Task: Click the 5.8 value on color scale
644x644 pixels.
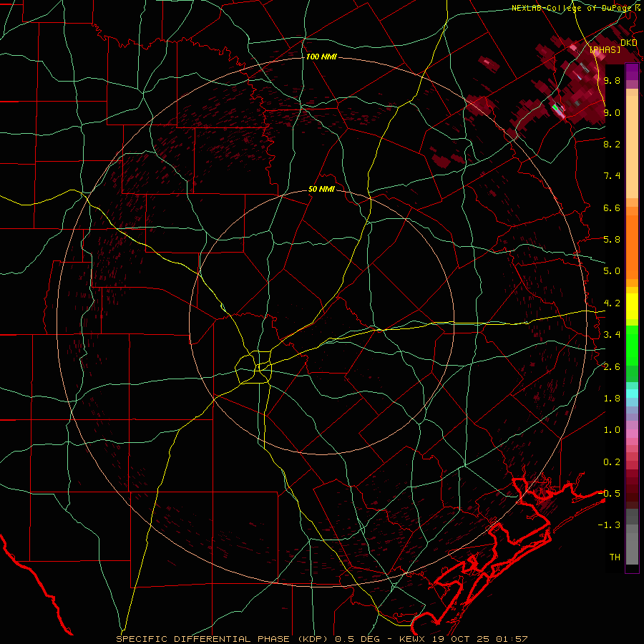Action: point(612,240)
